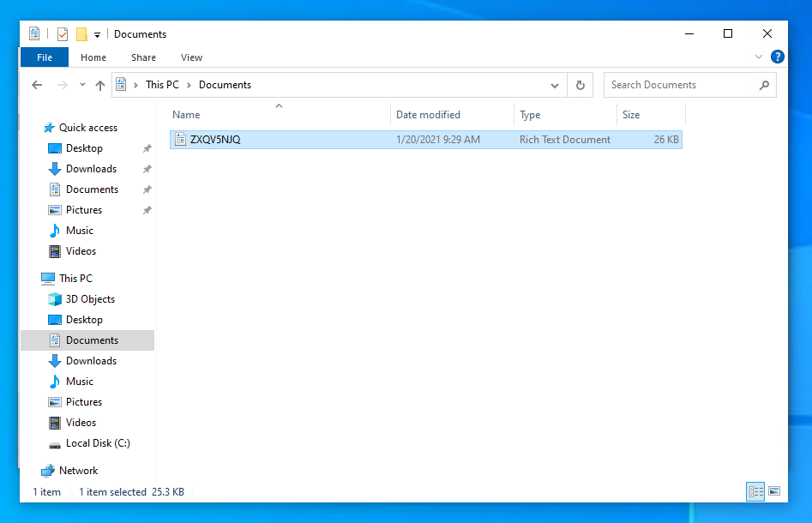
Task: Open Documents under Quick access
Action: (92, 189)
